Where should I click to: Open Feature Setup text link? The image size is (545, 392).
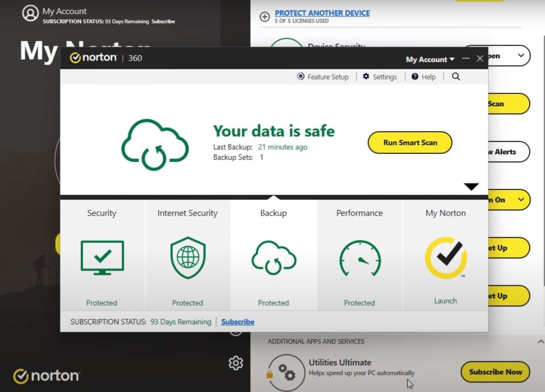(328, 77)
